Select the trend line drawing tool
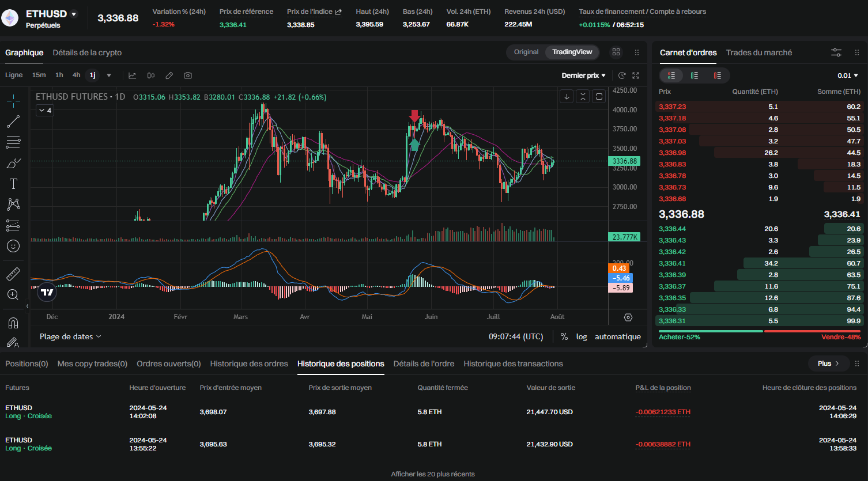 point(13,122)
